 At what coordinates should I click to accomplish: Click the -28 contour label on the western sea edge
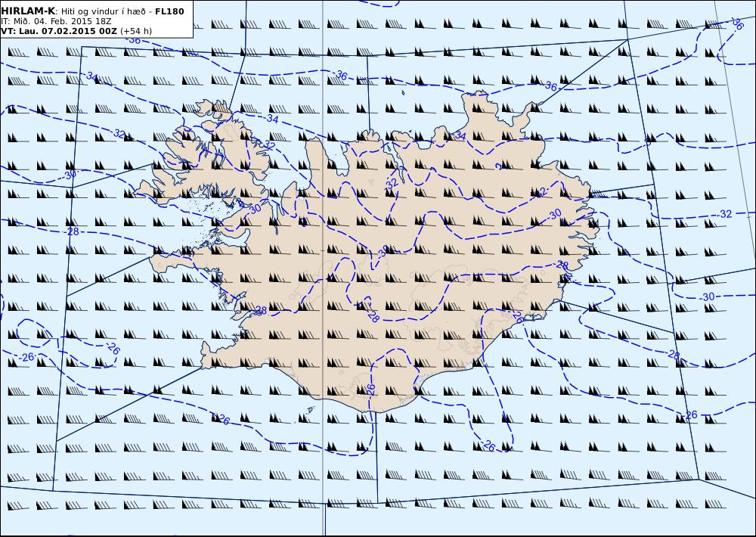coord(71,231)
